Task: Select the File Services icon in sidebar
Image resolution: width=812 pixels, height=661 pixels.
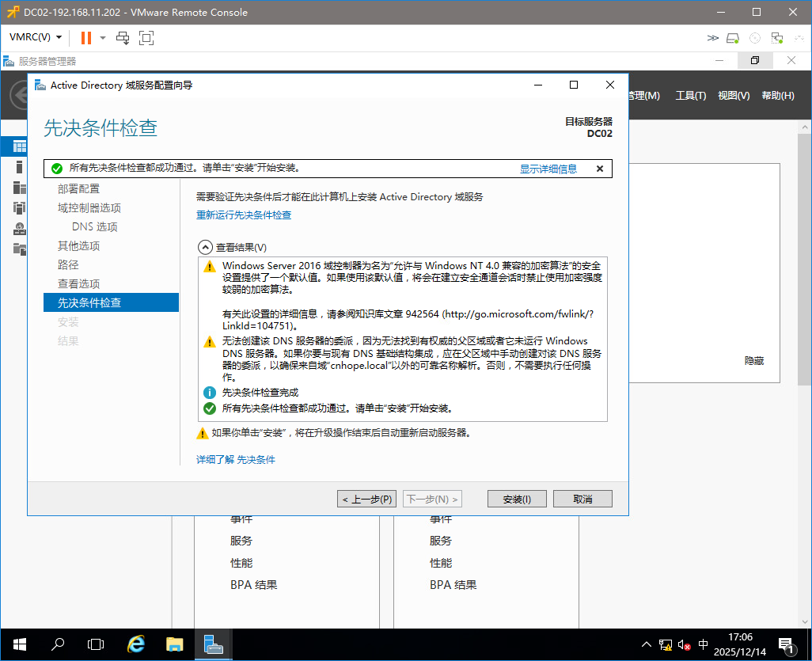Action: [x=19, y=249]
